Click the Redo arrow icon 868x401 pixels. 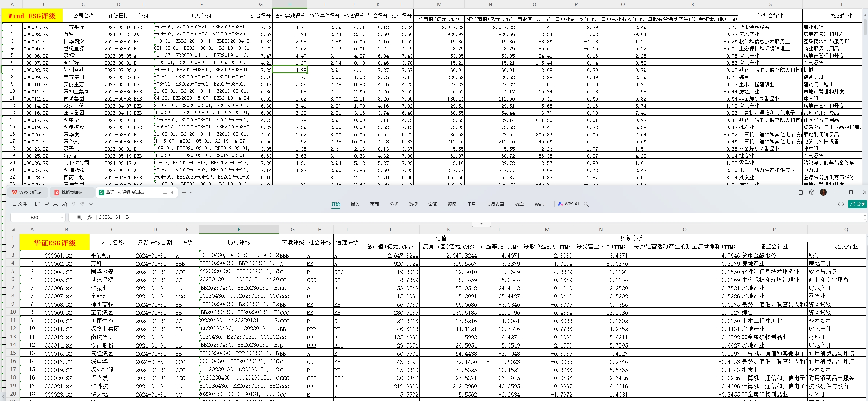tap(82, 204)
